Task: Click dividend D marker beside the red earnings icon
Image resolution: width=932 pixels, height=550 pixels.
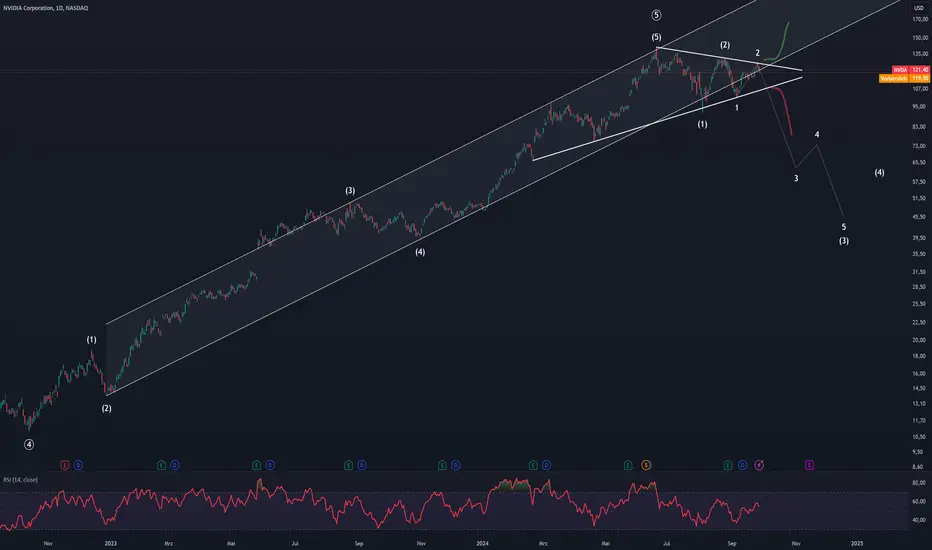Action: [x=78, y=465]
